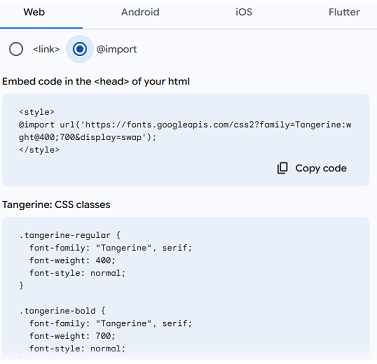
Task: Click 'ght@400;700&display=swap' code line
Action: tap(87, 137)
